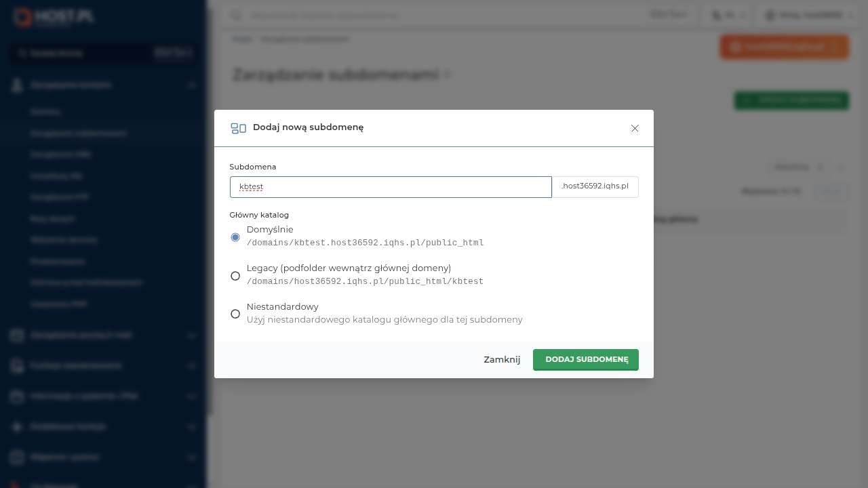Click the subdomain icon beside the dialog title
This screenshot has height=488, width=868.
tap(238, 128)
